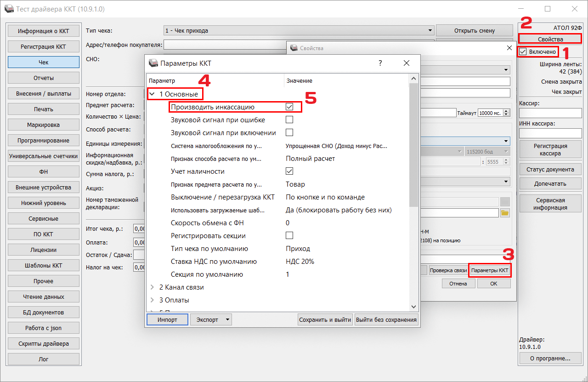This screenshot has height=382, width=588.
Task: Close the Параметры ККТ dialog
Action: click(x=406, y=63)
